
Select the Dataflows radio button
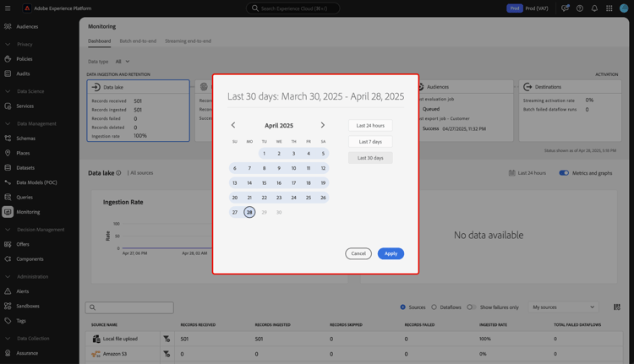point(434,307)
